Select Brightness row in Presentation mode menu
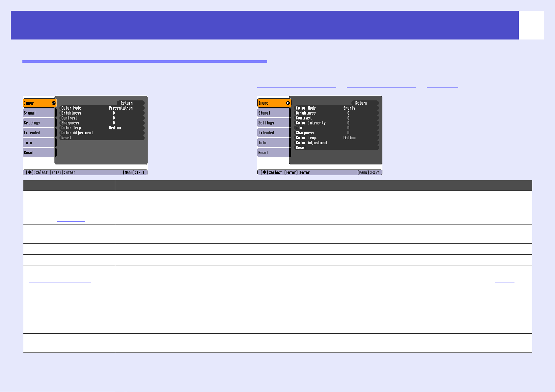The width and height of the screenshot is (555, 392). [102, 113]
